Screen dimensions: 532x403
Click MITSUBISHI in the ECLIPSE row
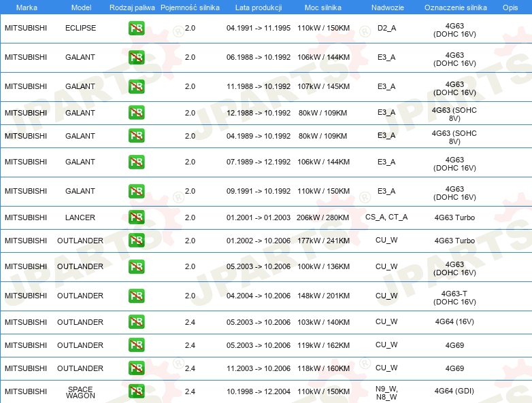point(26,28)
